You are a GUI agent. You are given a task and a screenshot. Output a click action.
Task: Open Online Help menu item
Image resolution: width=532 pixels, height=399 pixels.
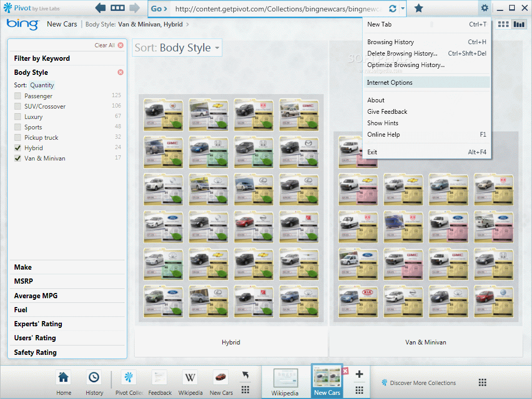[427, 135]
